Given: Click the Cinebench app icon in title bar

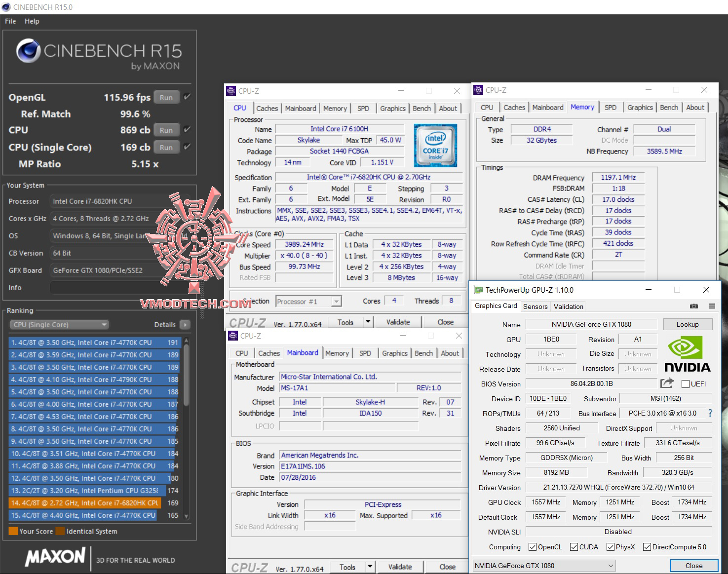Looking at the screenshot, I should coord(6,7).
